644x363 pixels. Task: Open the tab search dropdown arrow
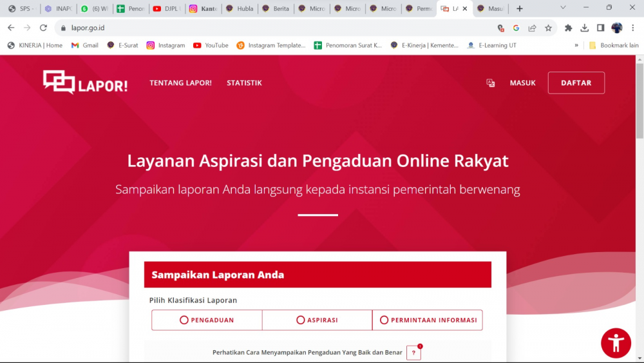coord(563,8)
